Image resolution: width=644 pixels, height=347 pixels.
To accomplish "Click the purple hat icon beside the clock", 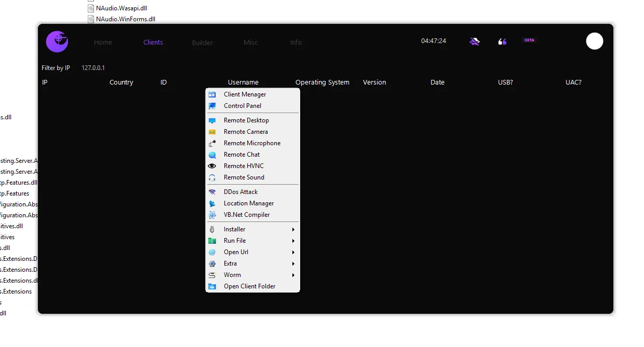I will [x=475, y=41].
